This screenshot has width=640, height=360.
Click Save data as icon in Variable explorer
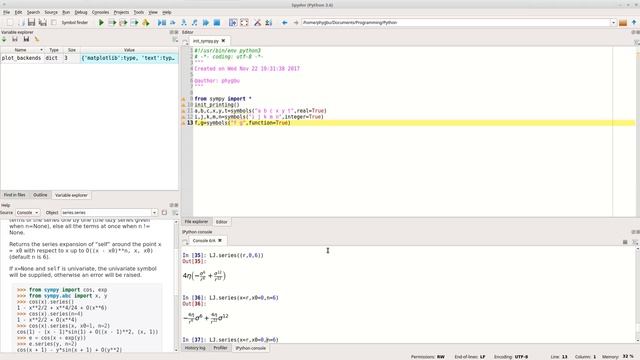[26, 39]
